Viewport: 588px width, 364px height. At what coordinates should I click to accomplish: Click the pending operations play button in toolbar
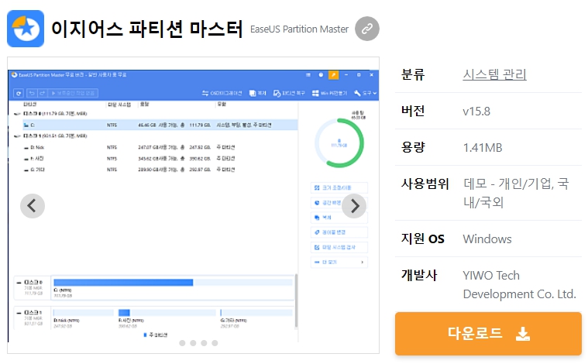(x=74, y=93)
